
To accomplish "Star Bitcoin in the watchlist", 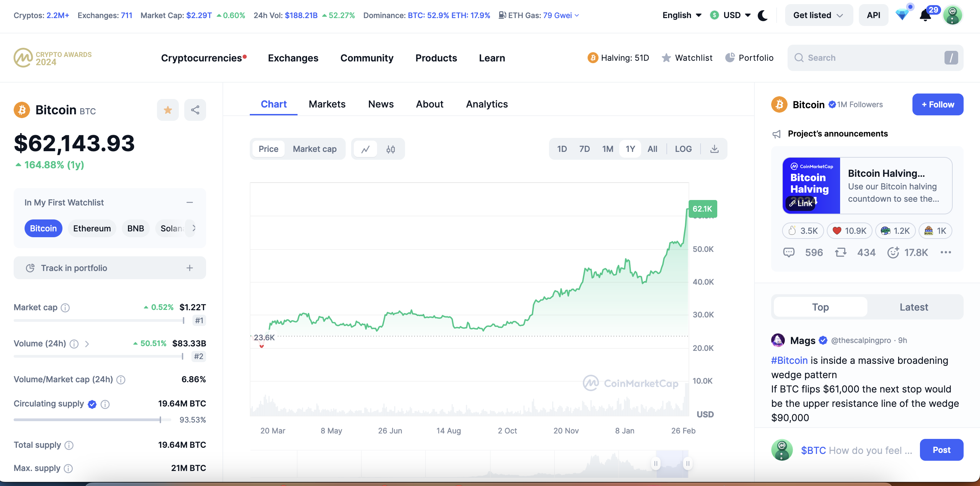I will 168,110.
